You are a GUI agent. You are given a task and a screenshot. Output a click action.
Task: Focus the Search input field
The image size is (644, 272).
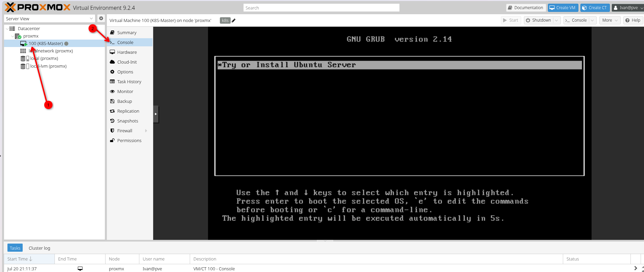coord(321,8)
